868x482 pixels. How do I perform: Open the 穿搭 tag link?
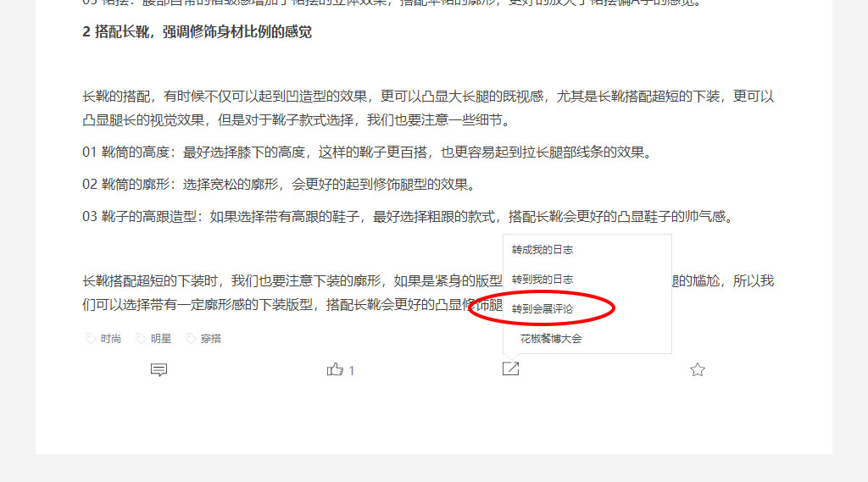click(210, 339)
